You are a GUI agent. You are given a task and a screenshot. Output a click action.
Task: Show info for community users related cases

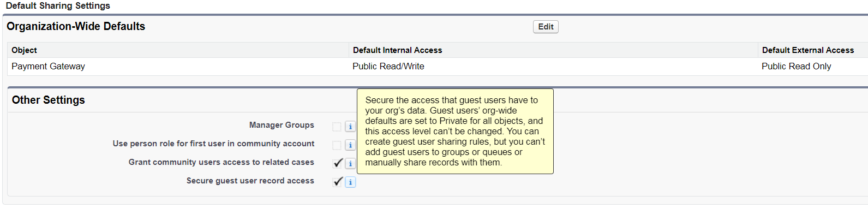(350, 164)
